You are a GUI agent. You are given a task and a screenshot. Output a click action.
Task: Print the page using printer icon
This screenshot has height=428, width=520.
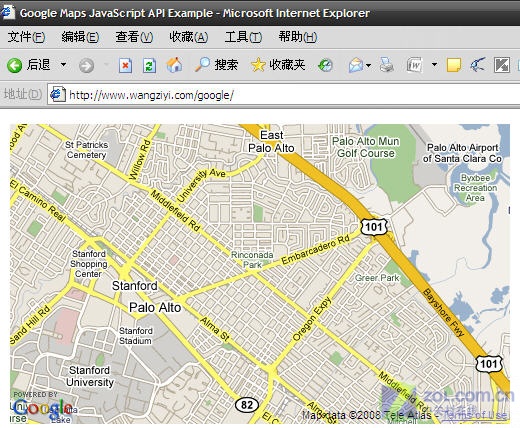pos(387,65)
